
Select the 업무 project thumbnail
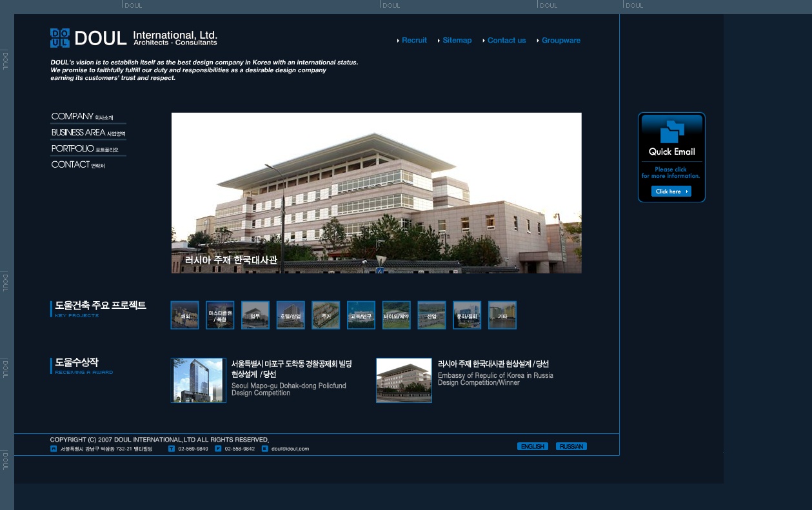click(x=255, y=315)
